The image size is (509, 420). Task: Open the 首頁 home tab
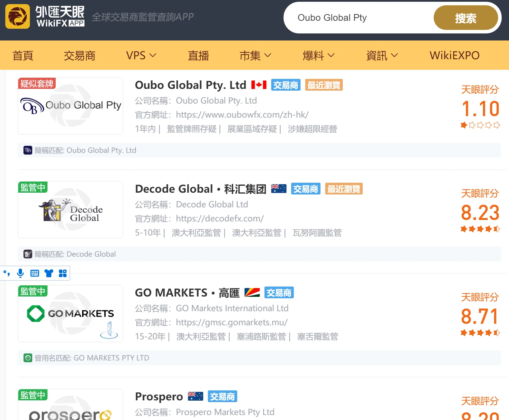pyautogui.click(x=23, y=55)
